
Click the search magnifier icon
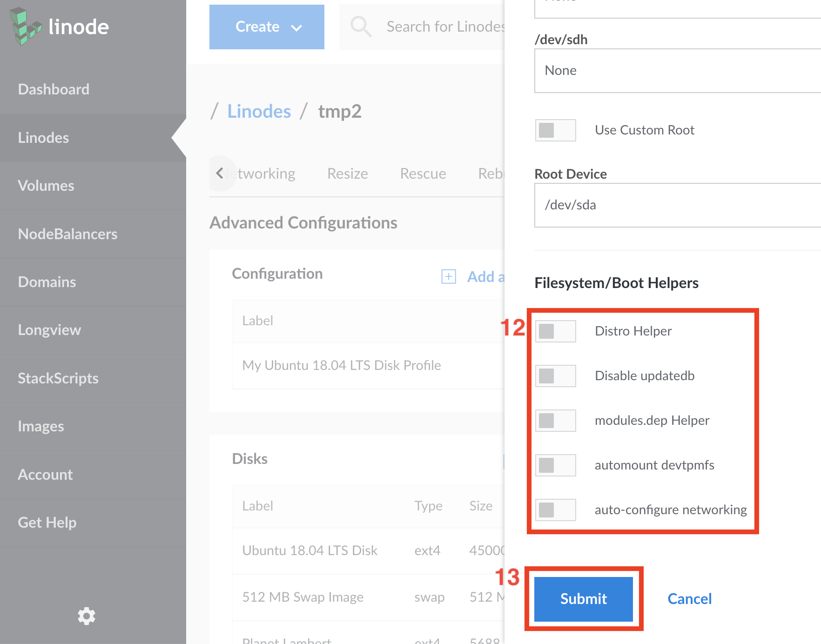361,26
